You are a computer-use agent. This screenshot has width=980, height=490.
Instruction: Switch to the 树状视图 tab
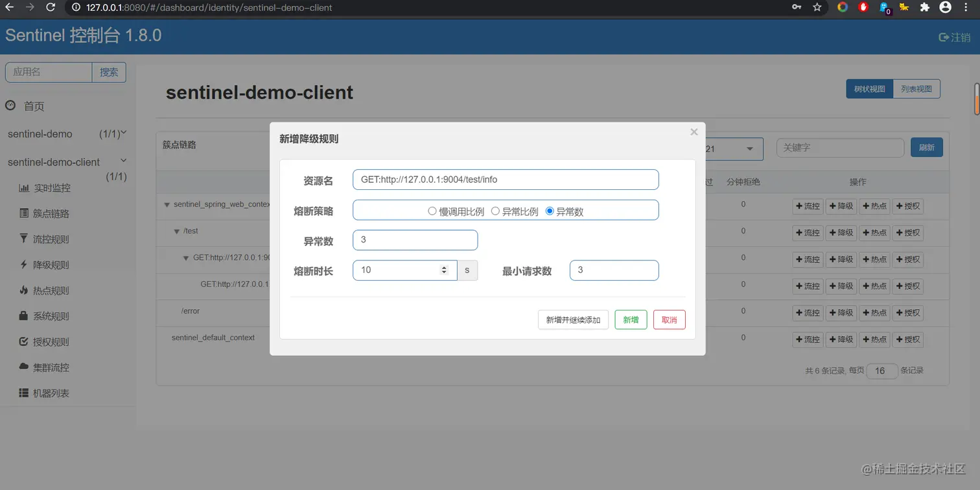pyautogui.click(x=869, y=89)
